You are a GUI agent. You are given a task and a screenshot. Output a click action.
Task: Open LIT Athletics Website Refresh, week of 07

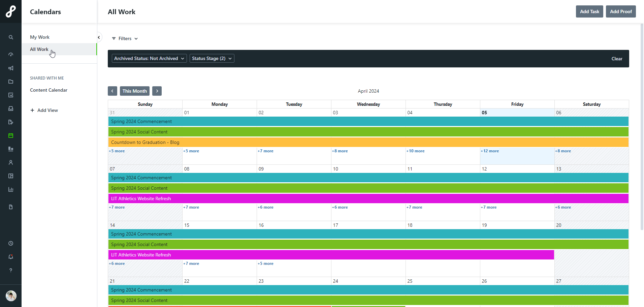(x=368, y=198)
